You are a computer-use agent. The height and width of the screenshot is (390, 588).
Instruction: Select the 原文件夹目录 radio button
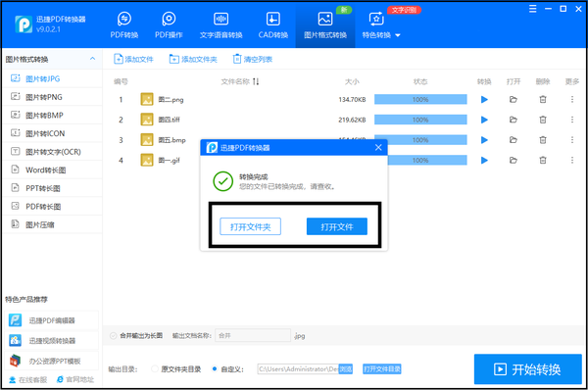click(x=155, y=369)
